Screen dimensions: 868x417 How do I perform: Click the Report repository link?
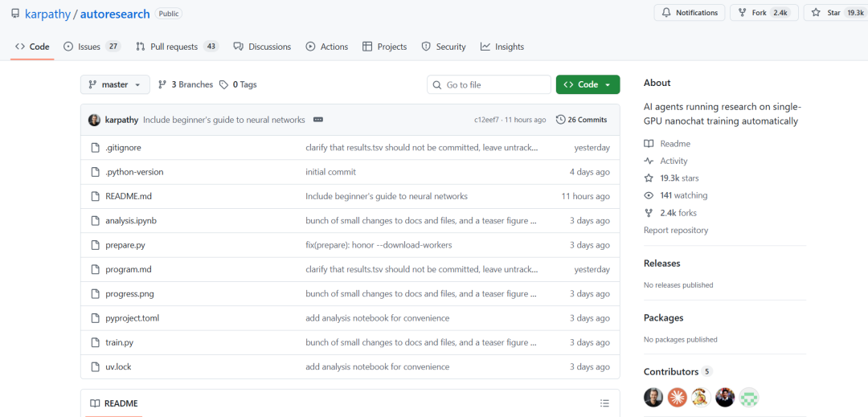coord(675,230)
